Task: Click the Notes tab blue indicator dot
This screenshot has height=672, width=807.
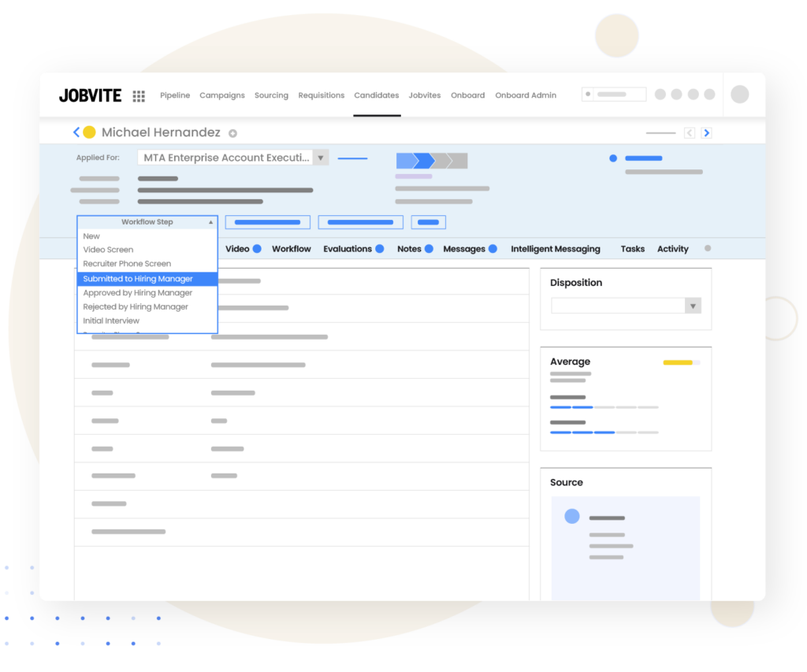Action: [429, 248]
